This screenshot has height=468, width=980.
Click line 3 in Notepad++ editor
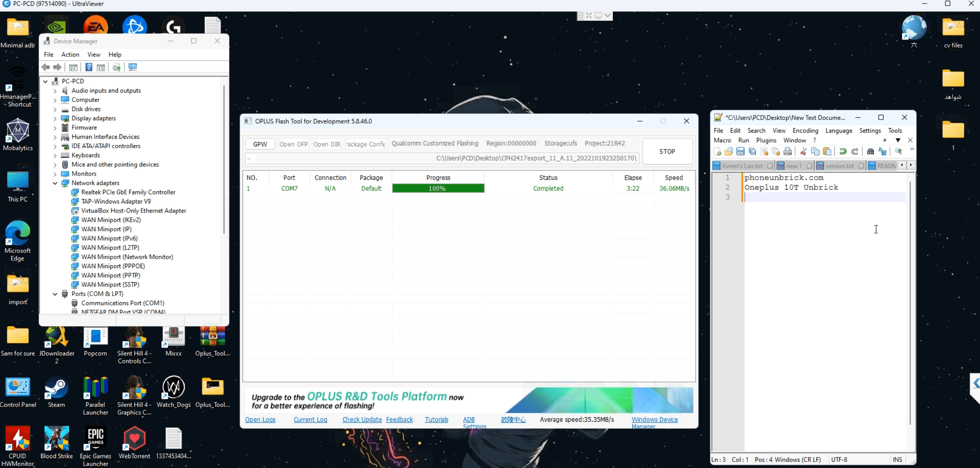click(x=825, y=197)
